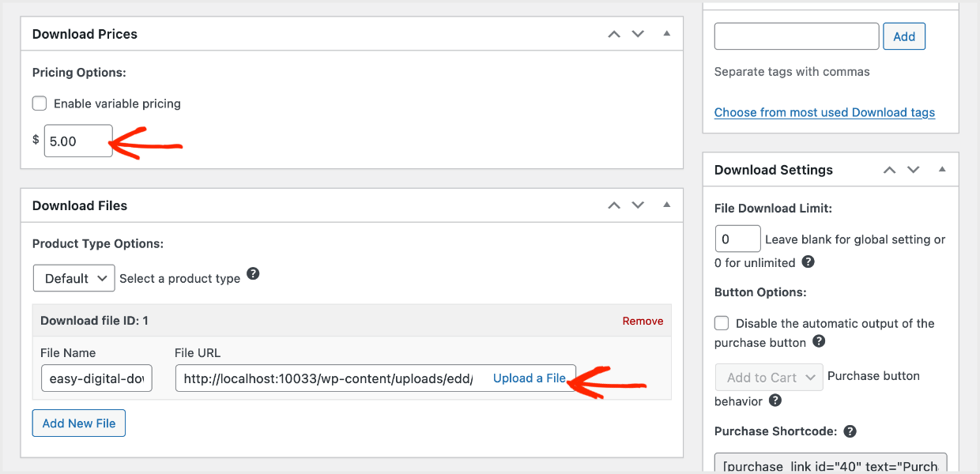
Task: Collapse the Download Settings panel
Action: 942,170
